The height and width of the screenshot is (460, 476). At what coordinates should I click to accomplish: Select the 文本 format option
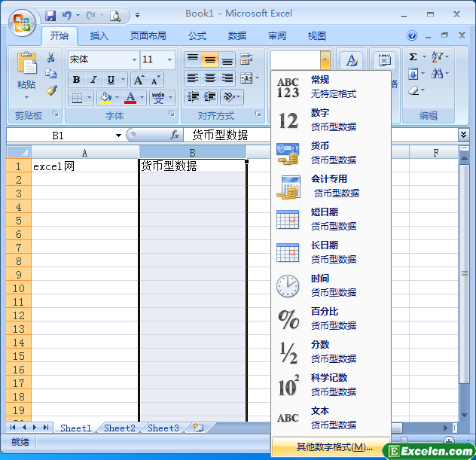(x=331, y=418)
